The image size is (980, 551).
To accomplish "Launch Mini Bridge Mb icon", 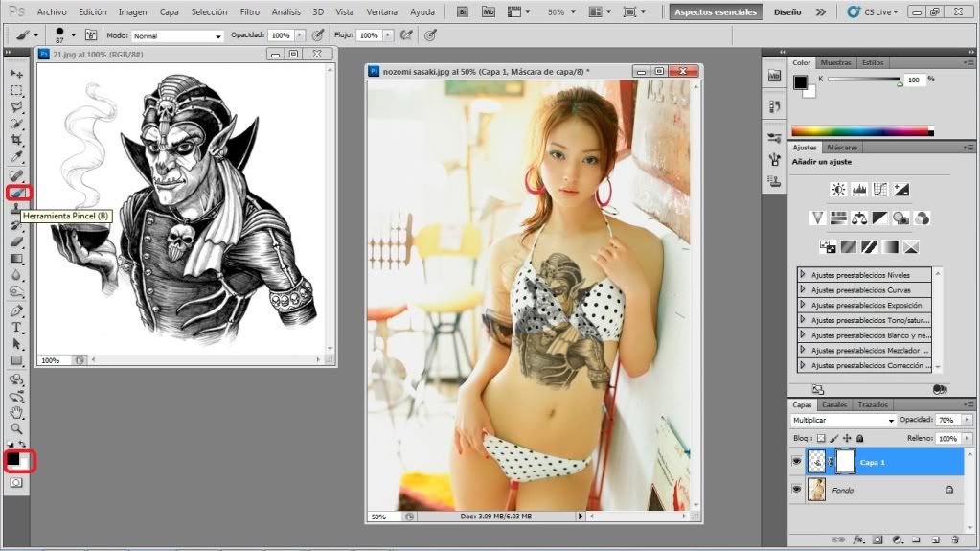I will click(490, 11).
